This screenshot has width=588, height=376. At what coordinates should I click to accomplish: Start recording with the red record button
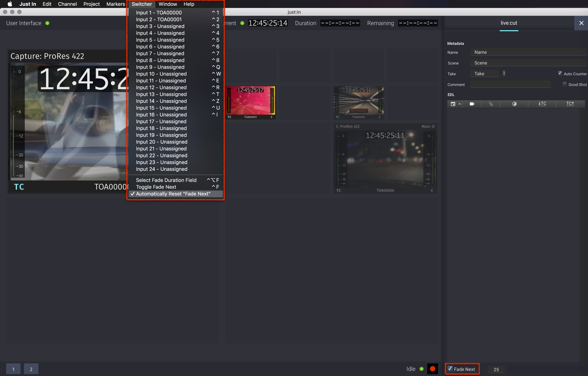point(433,369)
